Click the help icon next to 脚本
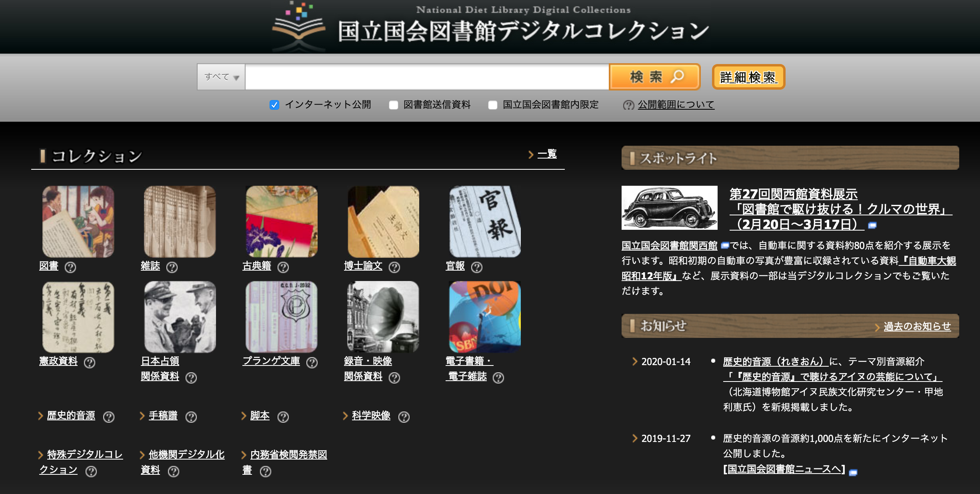The width and height of the screenshot is (980, 494). coord(283,417)
